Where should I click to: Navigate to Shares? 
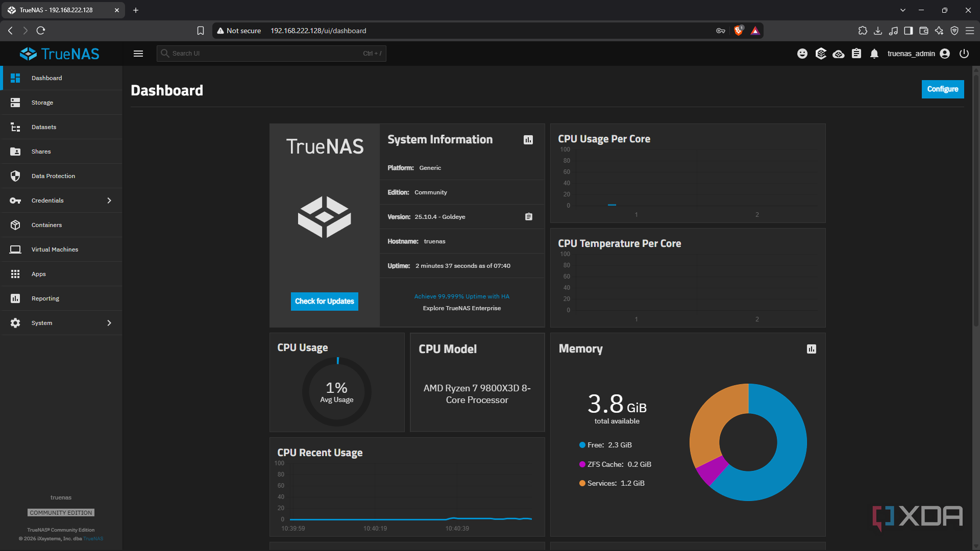coord(61,152)
